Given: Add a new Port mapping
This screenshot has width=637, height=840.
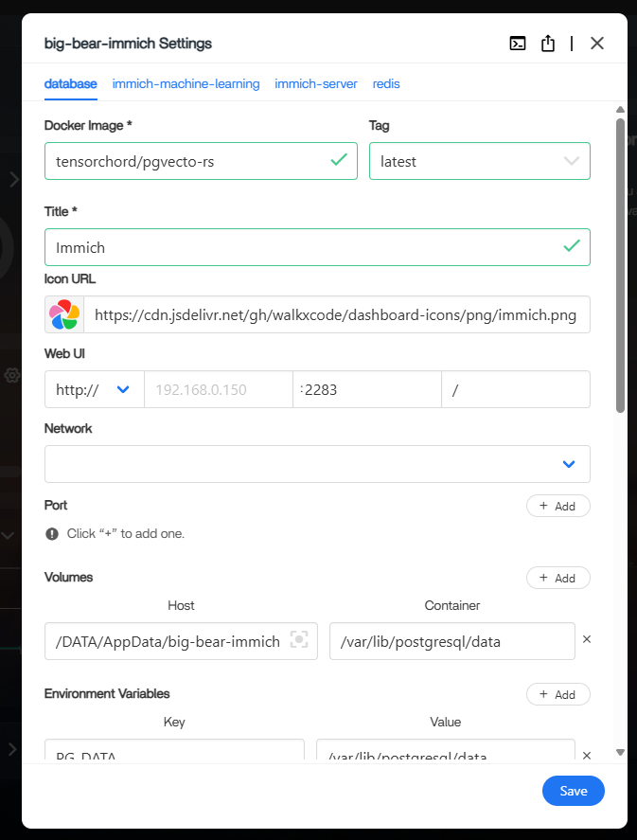Looking at the screenshot, I should 557,506.
